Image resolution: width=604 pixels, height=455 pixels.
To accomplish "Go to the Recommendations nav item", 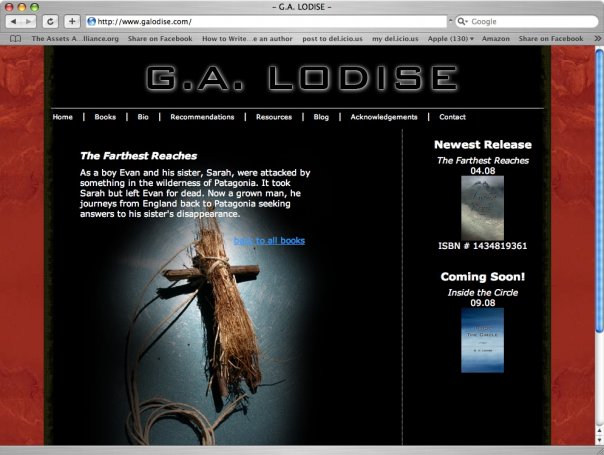I will [x=202, y=117].
